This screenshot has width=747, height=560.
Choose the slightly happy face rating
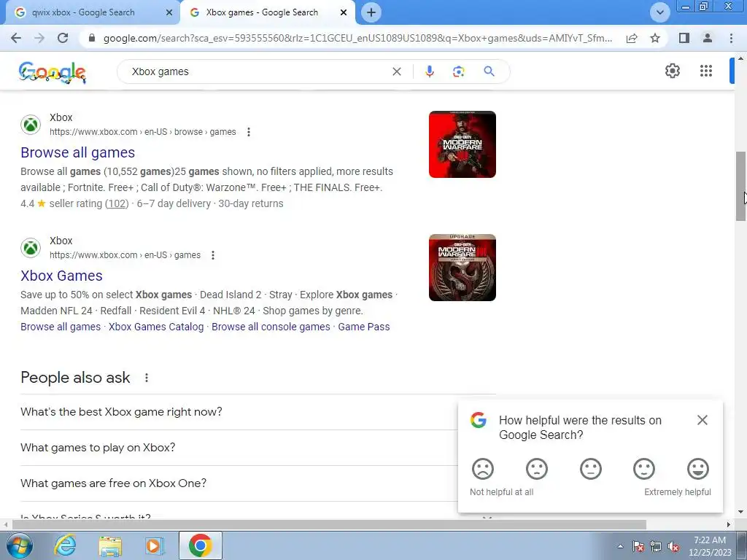pos(644,469)
